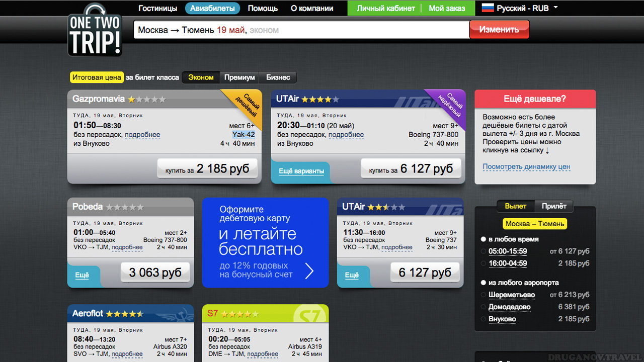Switch to the Прилёт filter tab

pos(554,206)
